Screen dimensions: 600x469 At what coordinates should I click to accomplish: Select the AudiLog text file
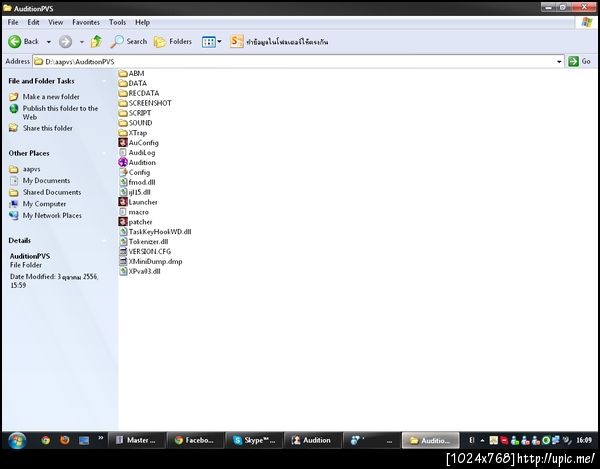137,153
